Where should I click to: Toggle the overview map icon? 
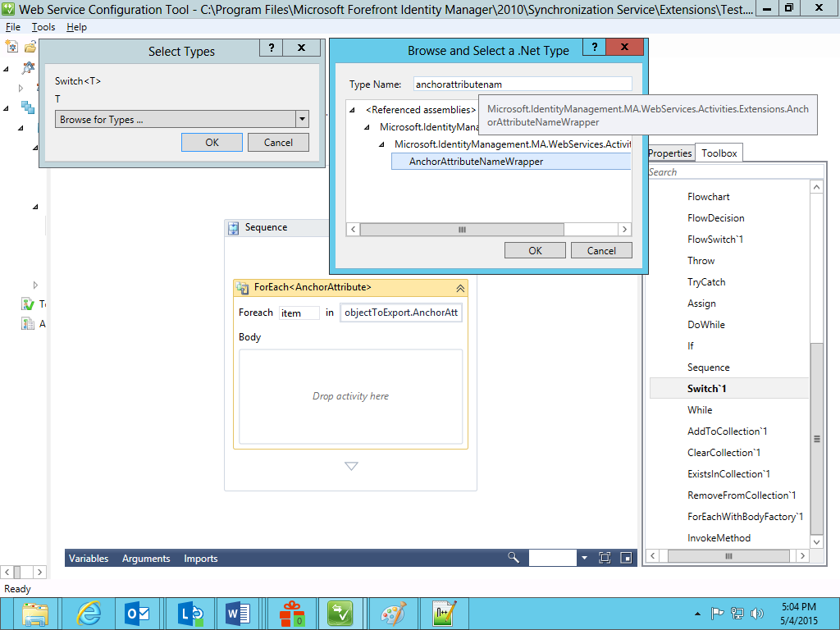click(626, 558)
